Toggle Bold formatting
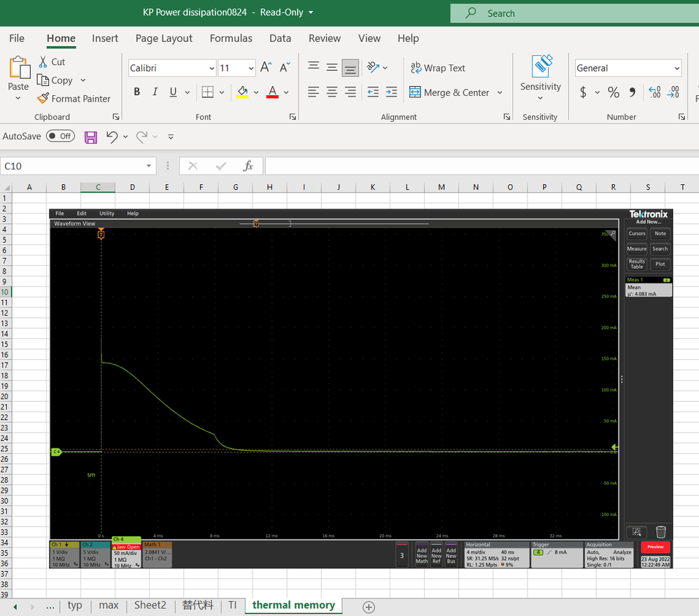Image resolution: width=699 pixels, height=616 pixels. 137,92
